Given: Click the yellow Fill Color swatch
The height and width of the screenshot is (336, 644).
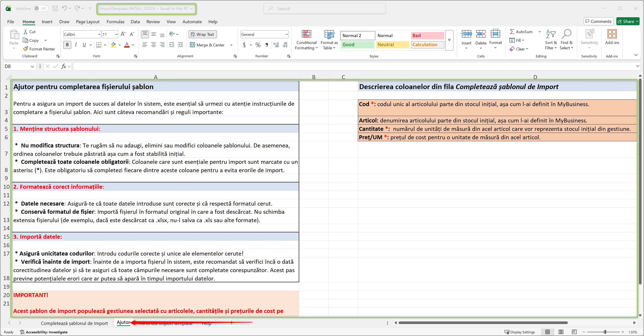Looking at the screenshot, I should point(114,45).
